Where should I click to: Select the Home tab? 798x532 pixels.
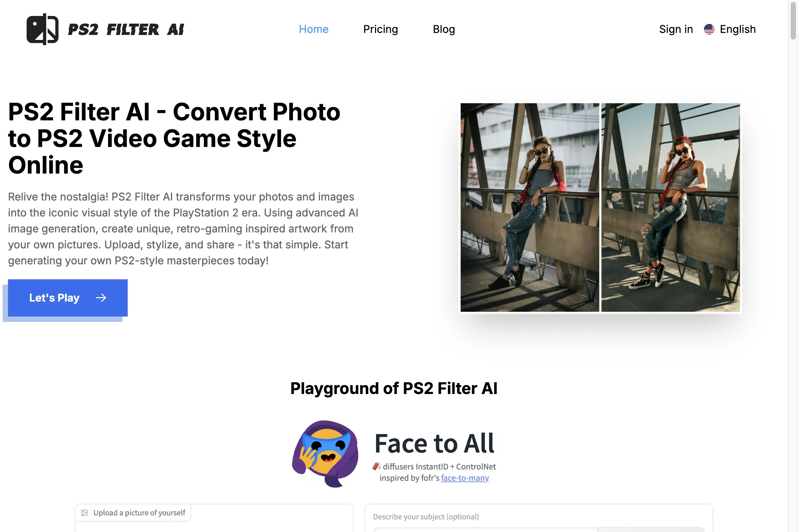314,29
